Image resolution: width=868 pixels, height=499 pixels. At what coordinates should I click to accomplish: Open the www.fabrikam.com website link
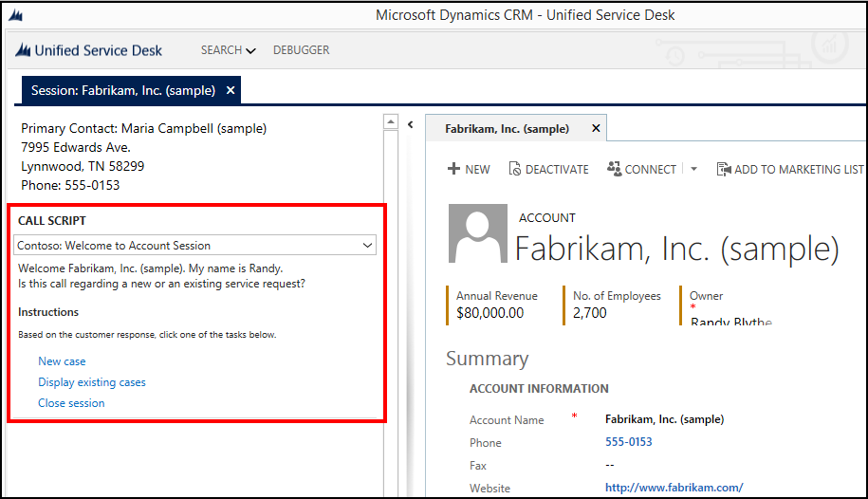coord(674,489)
